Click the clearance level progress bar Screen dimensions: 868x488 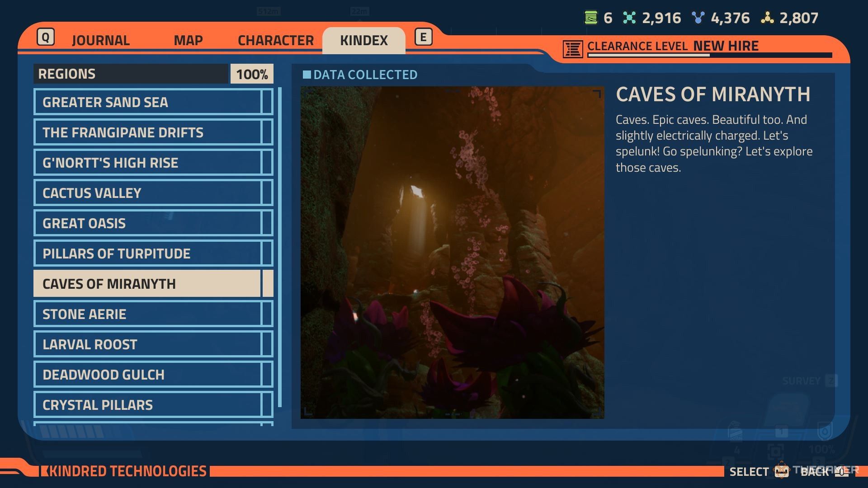coord(709,56)
